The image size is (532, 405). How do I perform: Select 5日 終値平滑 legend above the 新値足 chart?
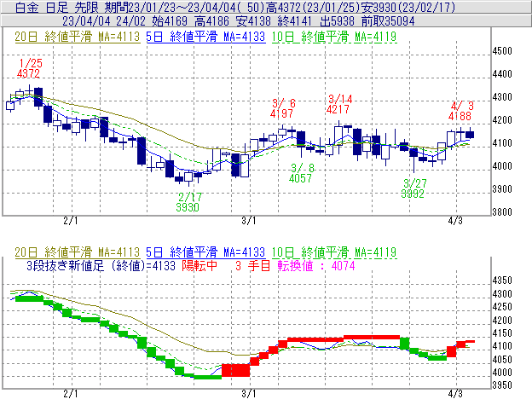coord(205,252)
